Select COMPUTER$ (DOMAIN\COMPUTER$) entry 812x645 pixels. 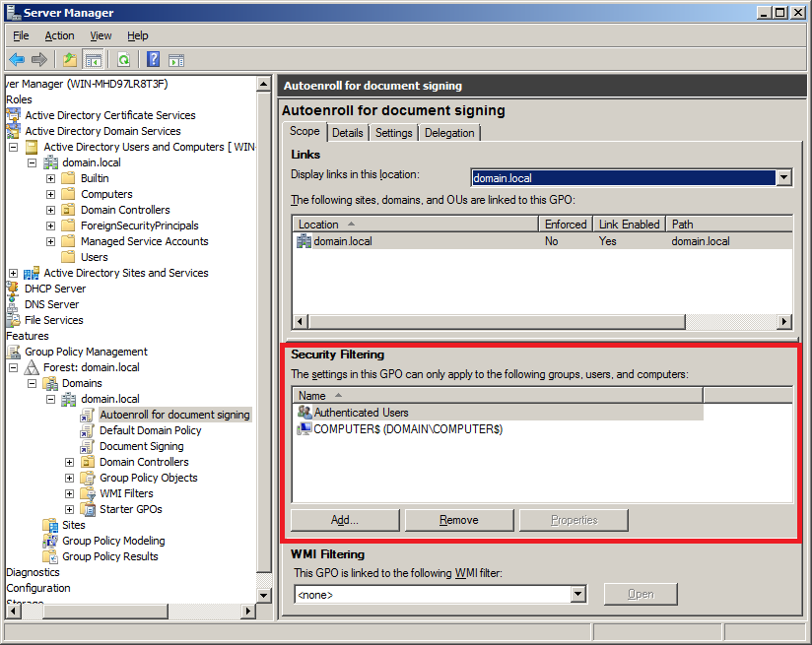(408, 429)
